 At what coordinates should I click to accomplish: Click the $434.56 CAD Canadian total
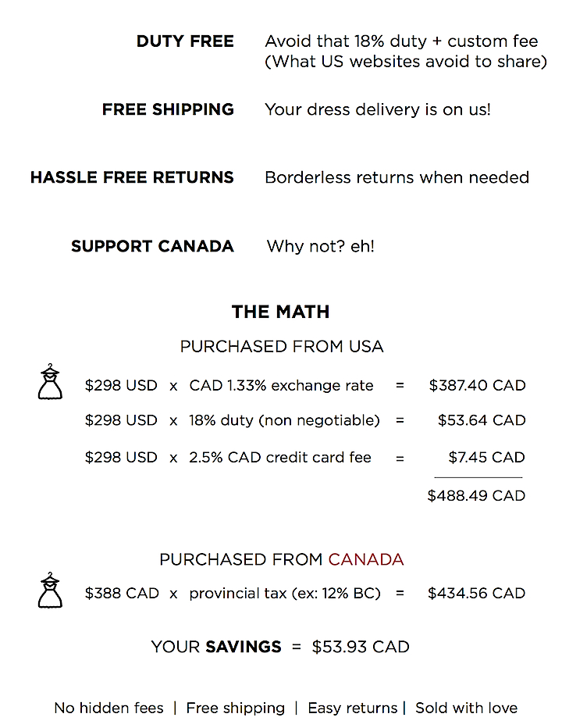click(477, 594)
